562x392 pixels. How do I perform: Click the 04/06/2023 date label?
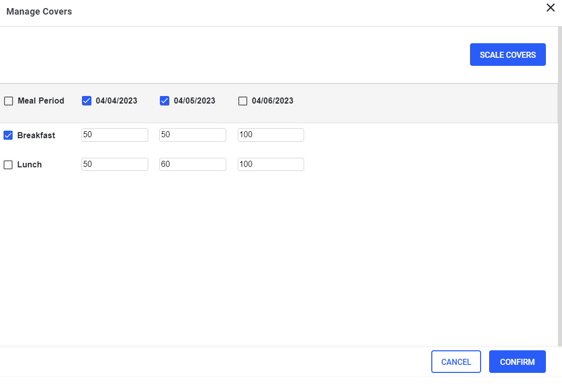pyautogui.click(x=272, y=101)
